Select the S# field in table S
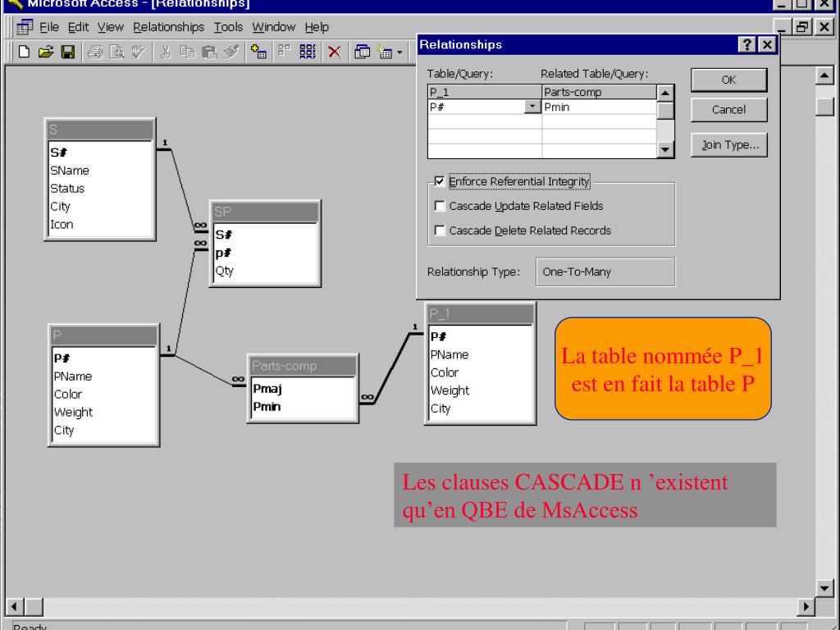 tap(101, 152)
